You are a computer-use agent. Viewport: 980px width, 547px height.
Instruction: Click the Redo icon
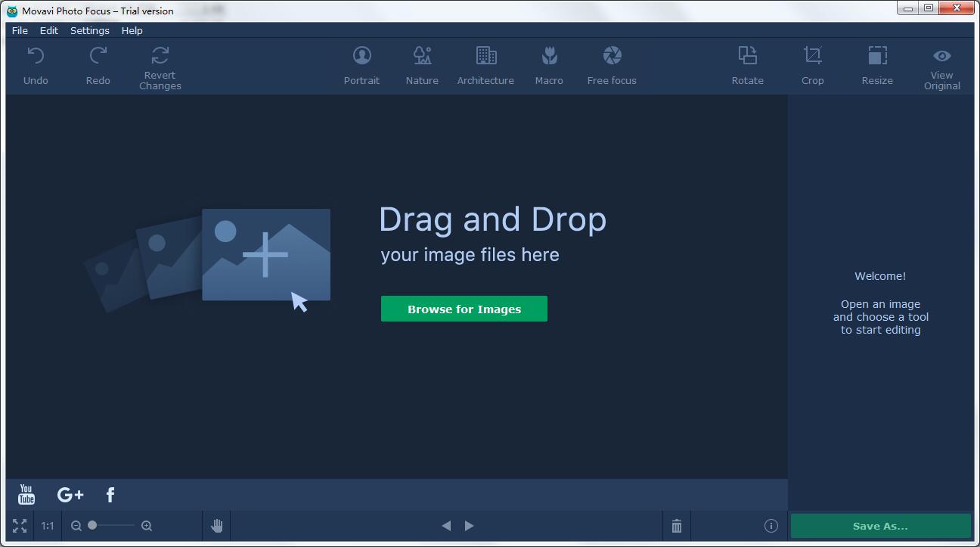(x=98, y=55)
